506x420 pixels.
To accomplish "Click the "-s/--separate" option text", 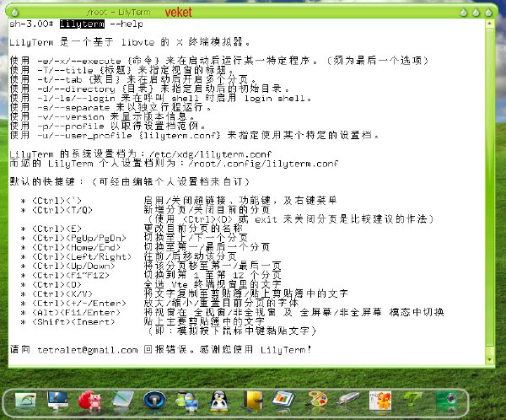I will pos(73,108).
